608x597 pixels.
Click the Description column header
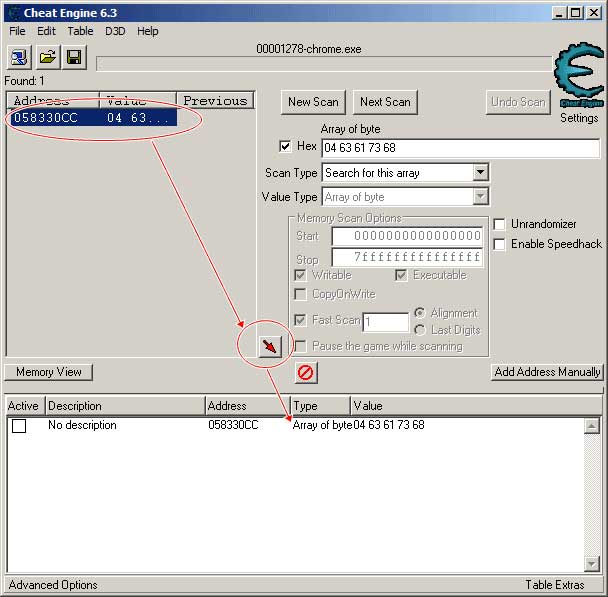pos(125,406)
